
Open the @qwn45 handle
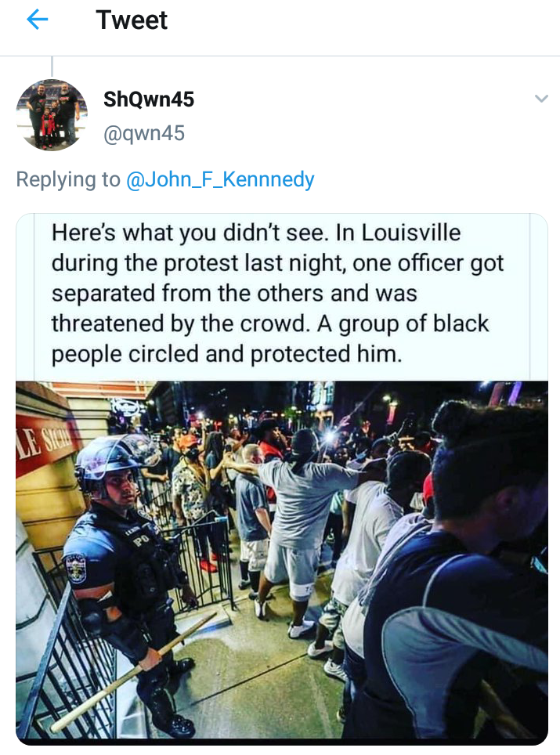(x=144, y=133)
